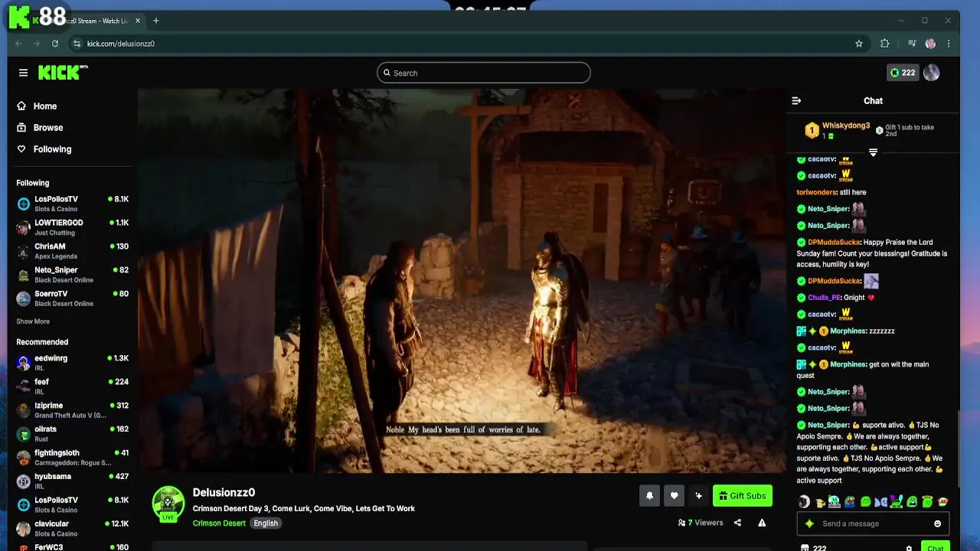Open the emoji picker in chat box
980x551 pixels.
click(x=937, y=523)
